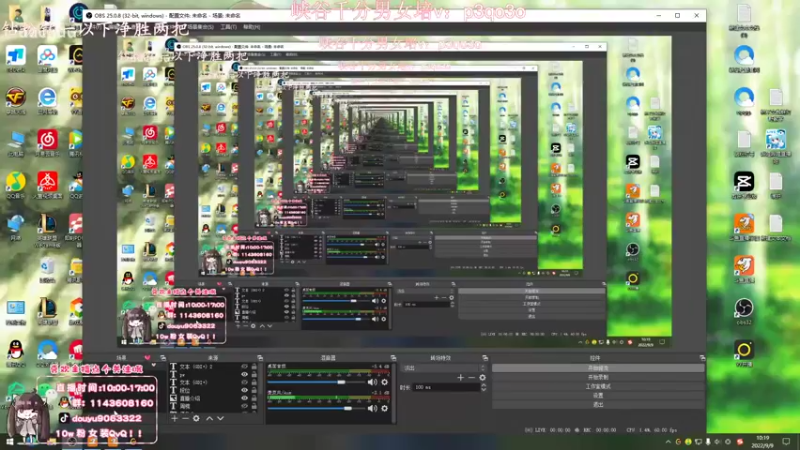800x450 pixels.
Task: Lock the 段位 source
Action: [x=254, y=390]
